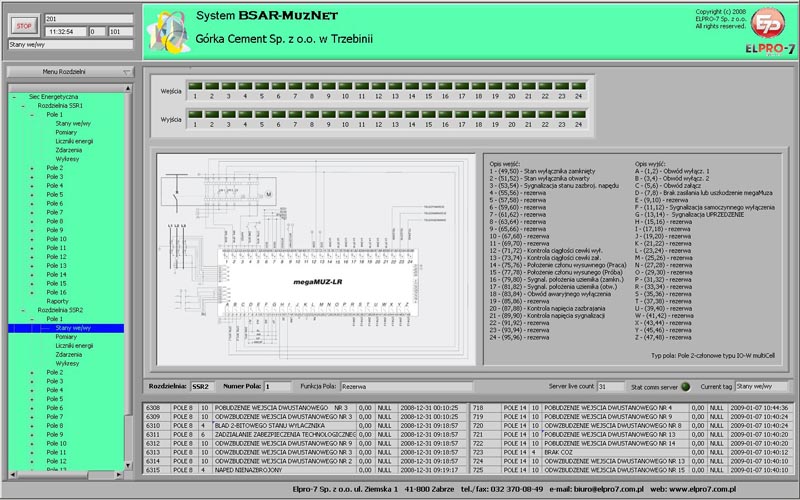This screenshot has height=500, width=800.
Task: Collapse Pole 1 under Rozdzielnia SSR2
Action: tap(32, 319)
